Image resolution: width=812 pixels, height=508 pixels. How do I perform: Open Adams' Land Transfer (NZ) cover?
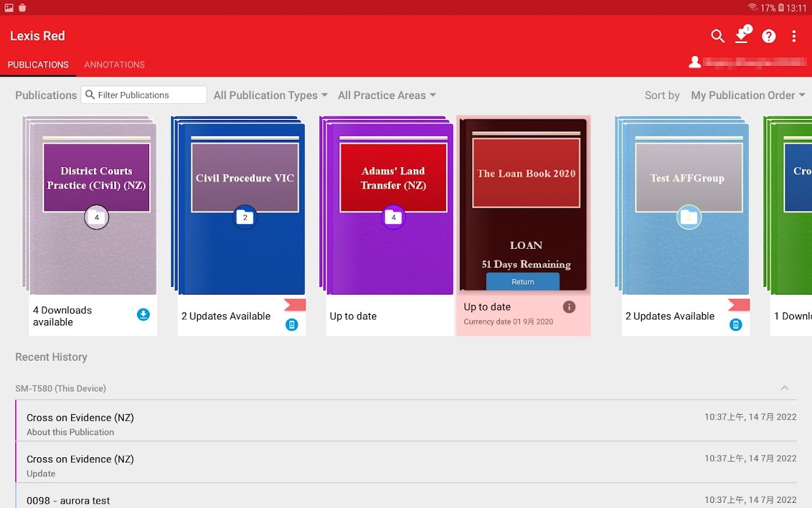click(386, 205)
